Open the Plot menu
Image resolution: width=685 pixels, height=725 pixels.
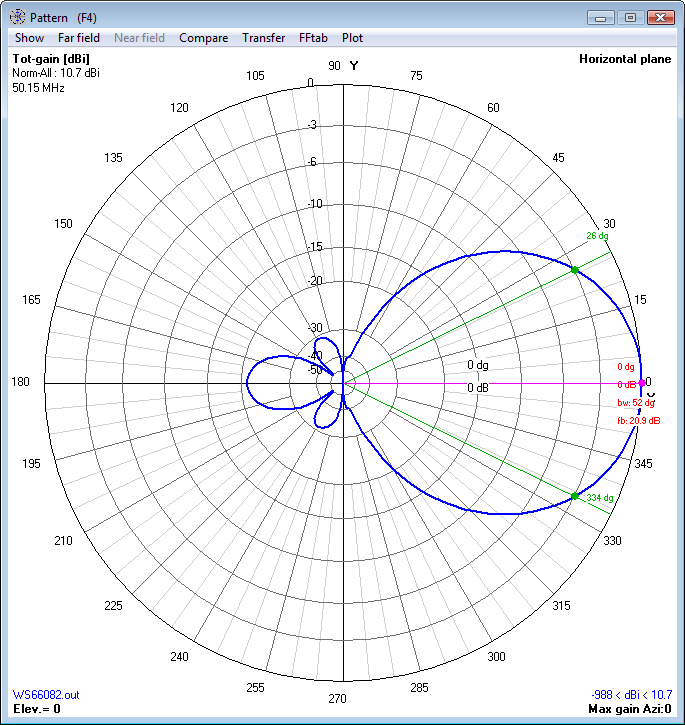(x=352, y=38)
